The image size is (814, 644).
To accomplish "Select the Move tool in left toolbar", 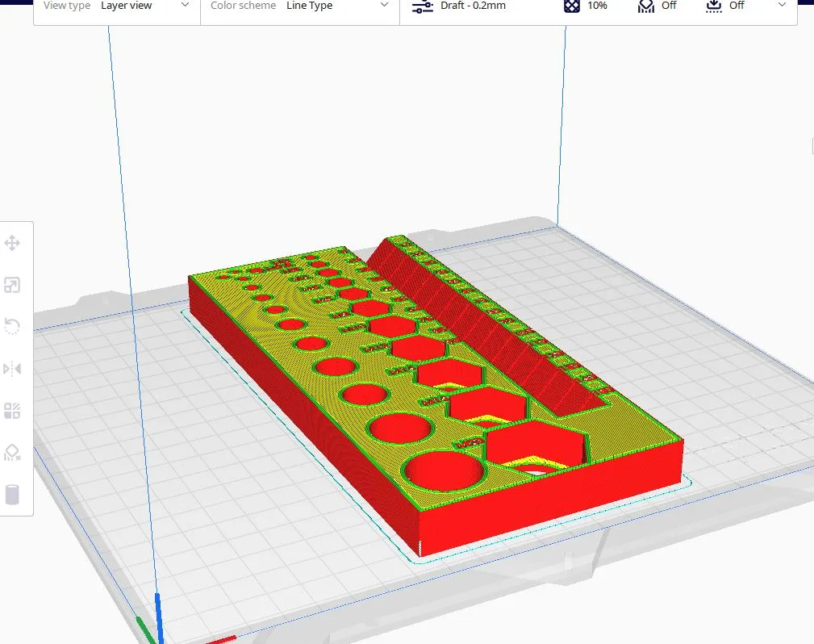I will point(12,243).
